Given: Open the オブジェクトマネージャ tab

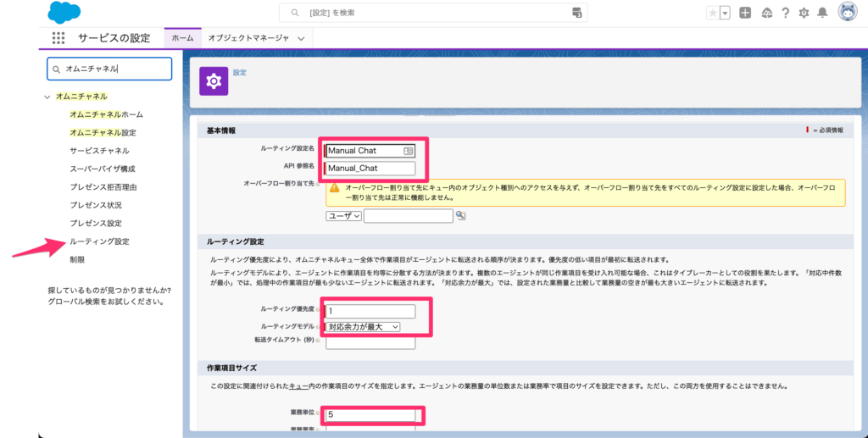Looking at the screenshot, I should 248,38.
